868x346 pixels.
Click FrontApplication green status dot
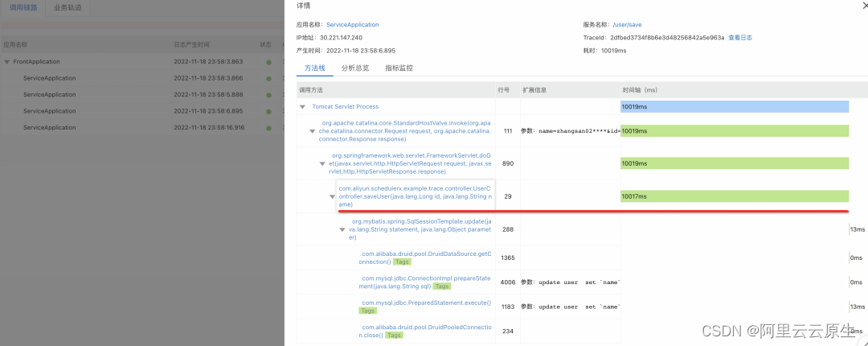pyautogui.click(x=268, y=62)
